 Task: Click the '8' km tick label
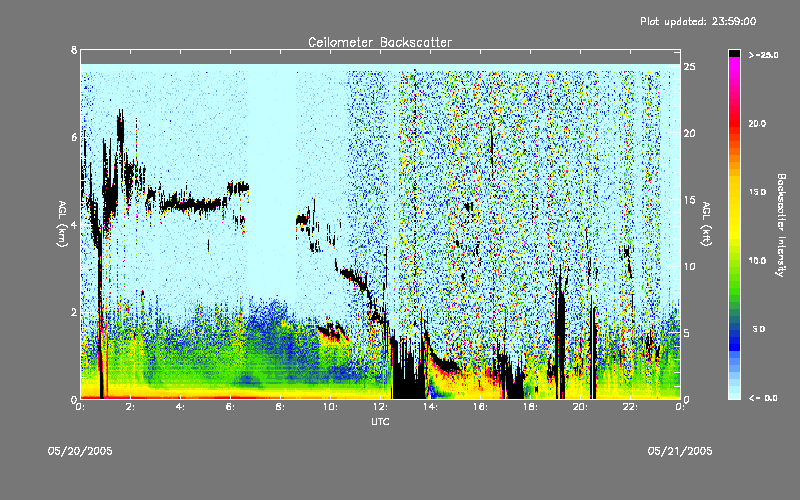pos(74,50)
